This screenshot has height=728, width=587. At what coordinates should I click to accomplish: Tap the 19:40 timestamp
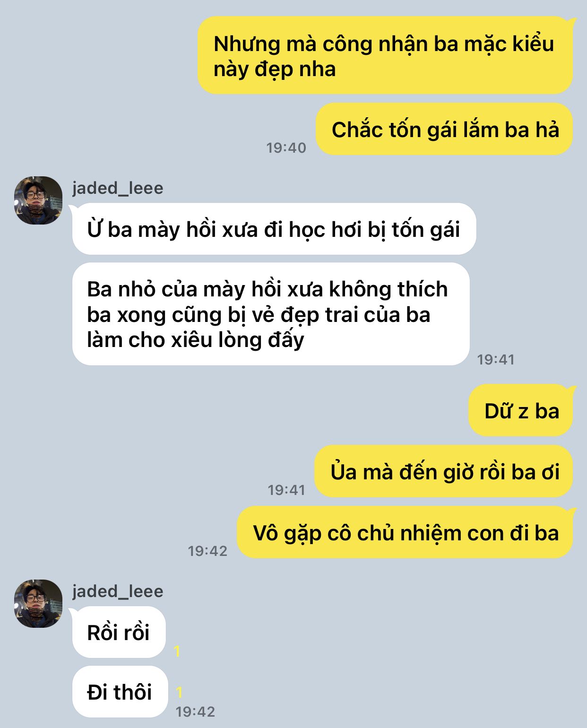(286, 147)
